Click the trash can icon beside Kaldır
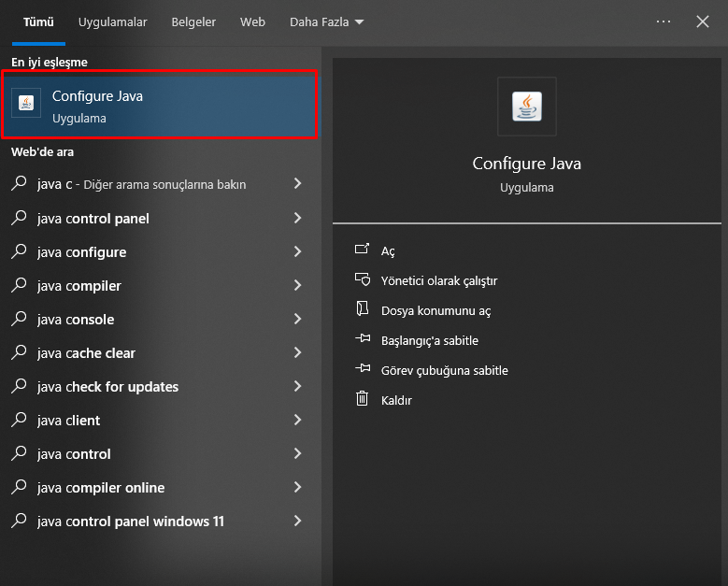The width and height of the screenshot is (728, 586). coord(363,398)
